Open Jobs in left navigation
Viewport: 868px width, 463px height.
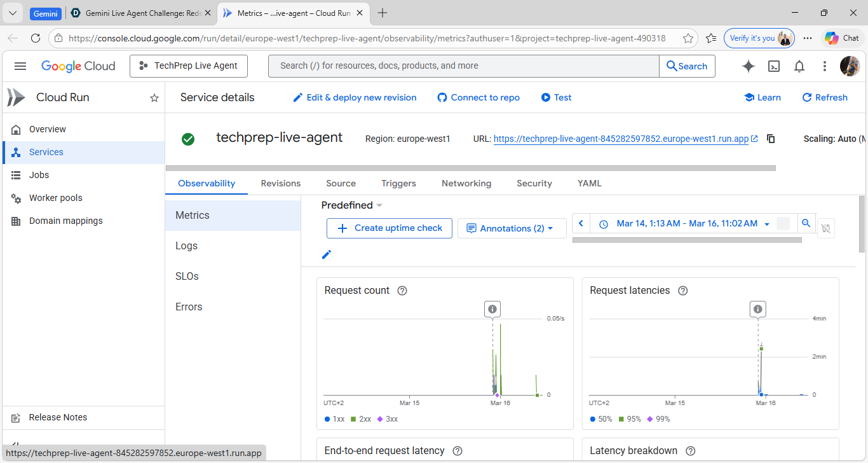pyautogui.click(x=83, y=175)
